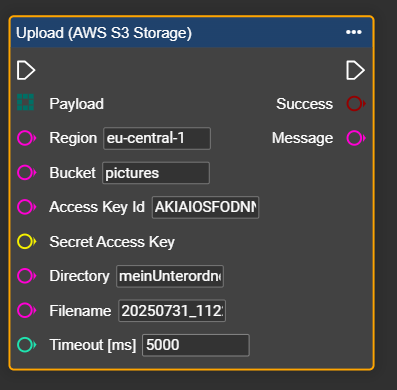Image resolution: width=397 pixels, height=390 pixels.
Task: Click the teal Timeout input pin
Action: point(27,345)
